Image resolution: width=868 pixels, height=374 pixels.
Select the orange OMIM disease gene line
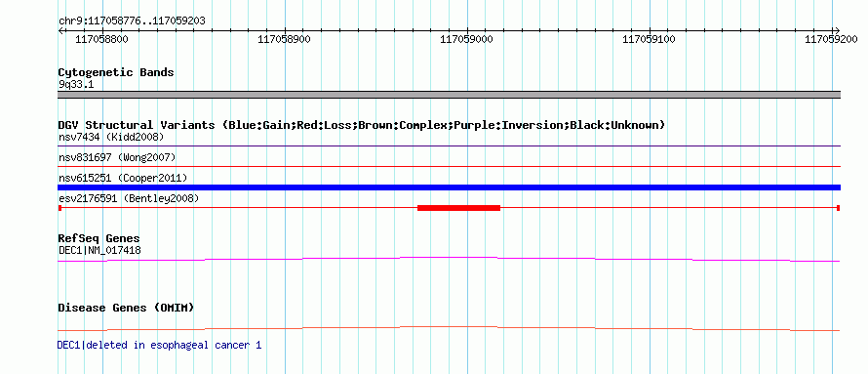click(x=449, y=328)
